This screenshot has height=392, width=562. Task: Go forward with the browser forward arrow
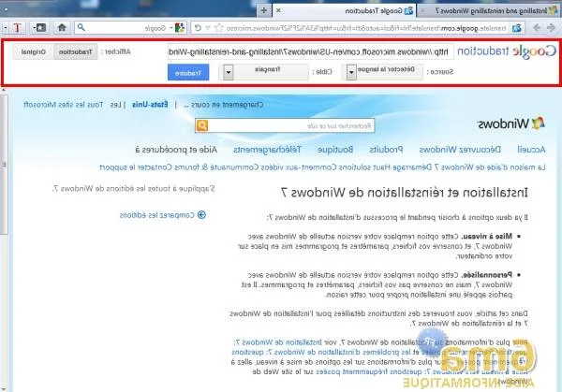tap(537, 27)
